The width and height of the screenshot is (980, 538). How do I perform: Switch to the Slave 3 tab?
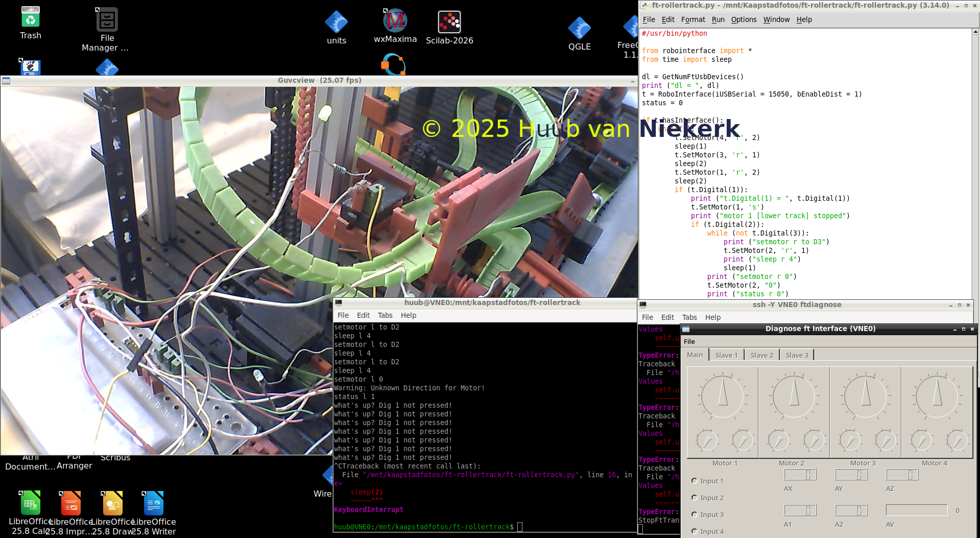tap(797, 355)
